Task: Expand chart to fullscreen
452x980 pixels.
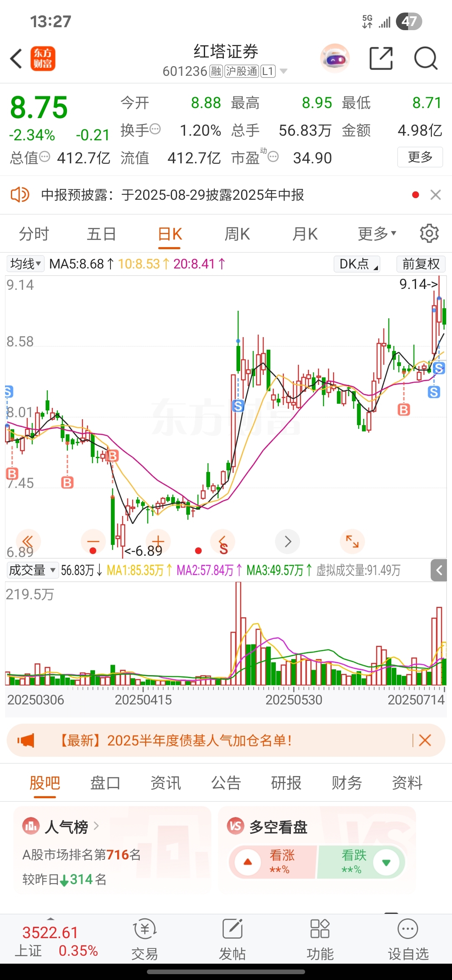Action: 352,541
